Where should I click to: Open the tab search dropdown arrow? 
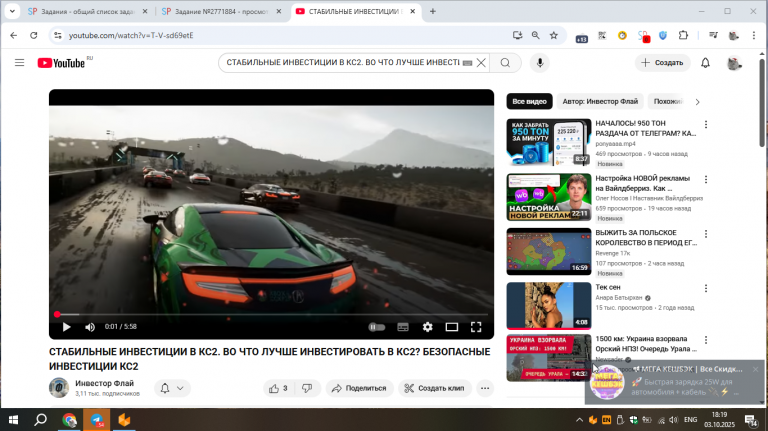pos(12,11)
